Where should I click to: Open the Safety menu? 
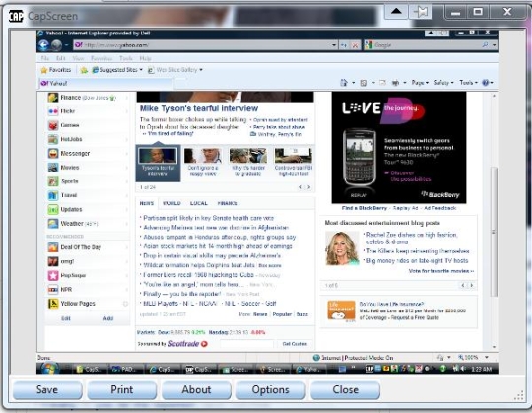pyautogui.click(x=443, y=83)
